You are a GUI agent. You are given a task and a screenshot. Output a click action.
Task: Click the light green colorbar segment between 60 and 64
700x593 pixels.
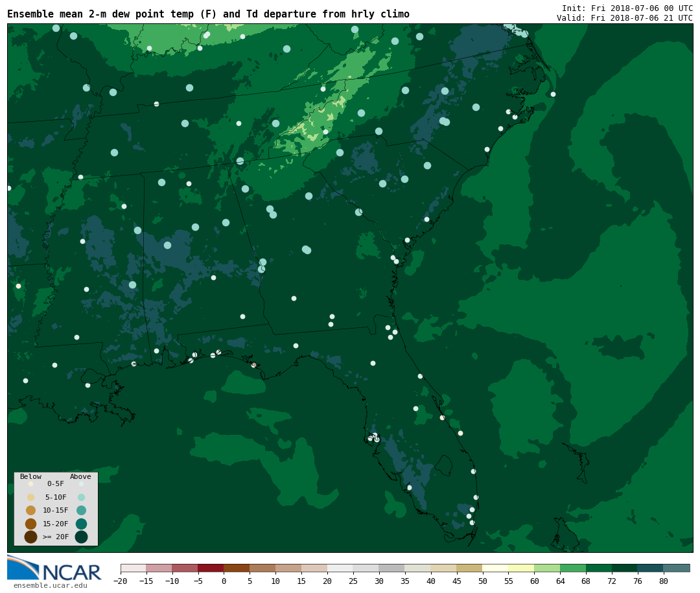(x=547, y=568)
